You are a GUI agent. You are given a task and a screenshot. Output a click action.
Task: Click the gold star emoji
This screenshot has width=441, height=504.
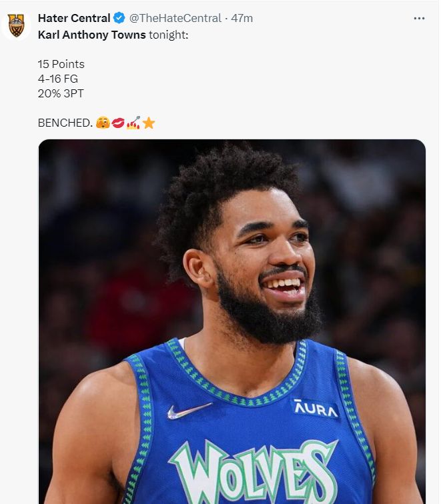click(148, 123)
